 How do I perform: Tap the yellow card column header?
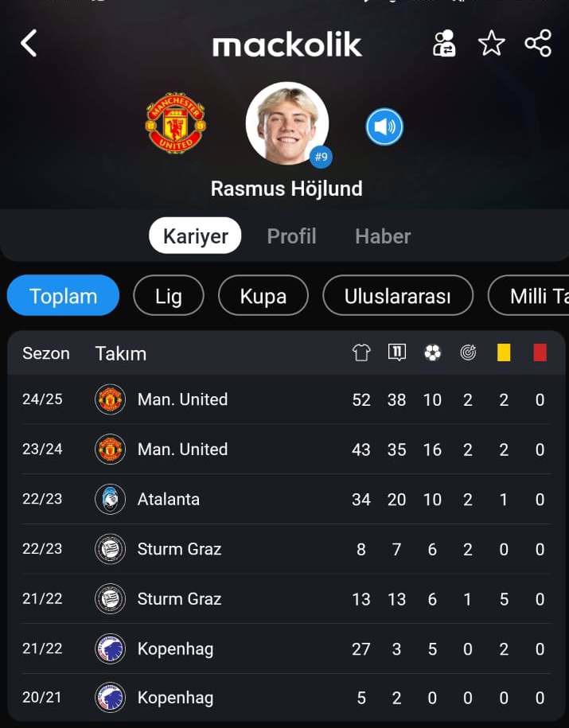click(504, 352)
